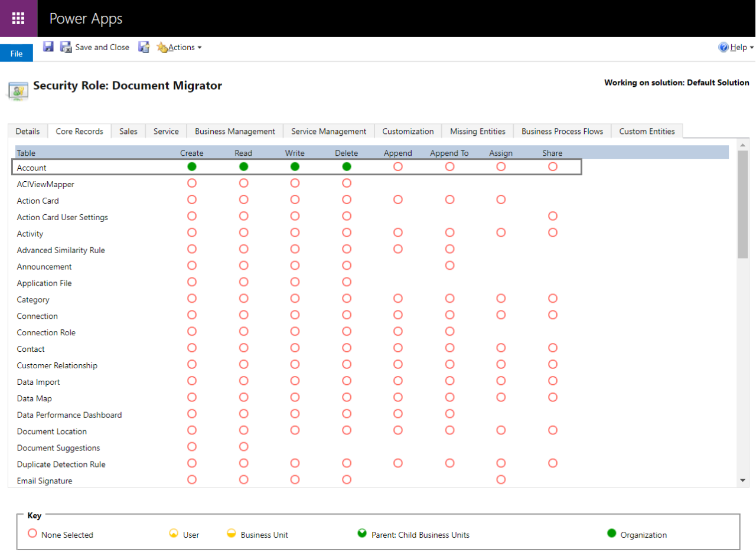
Task: Click the Save icon on the toolbar
Action: click(48, 47)
